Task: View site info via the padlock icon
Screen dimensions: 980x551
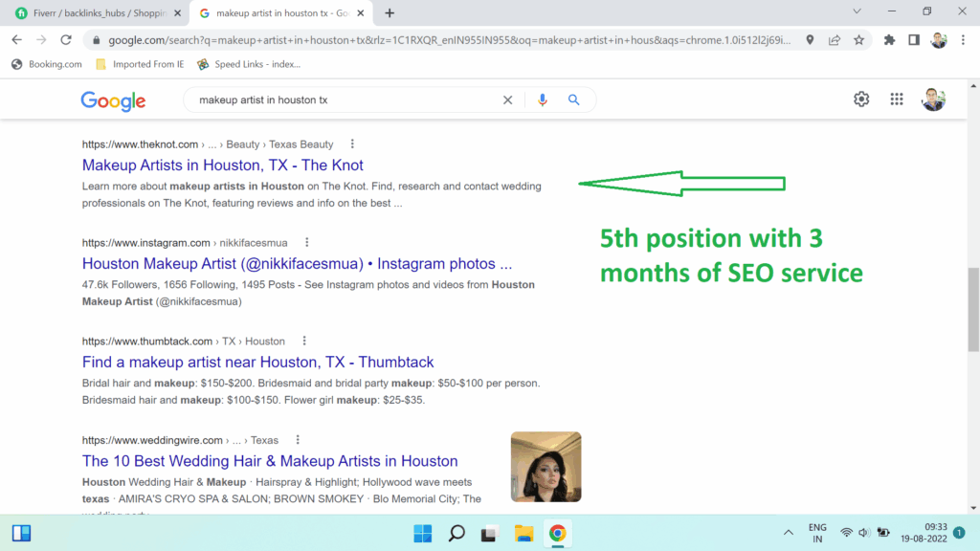Action: tap(96, 40)
